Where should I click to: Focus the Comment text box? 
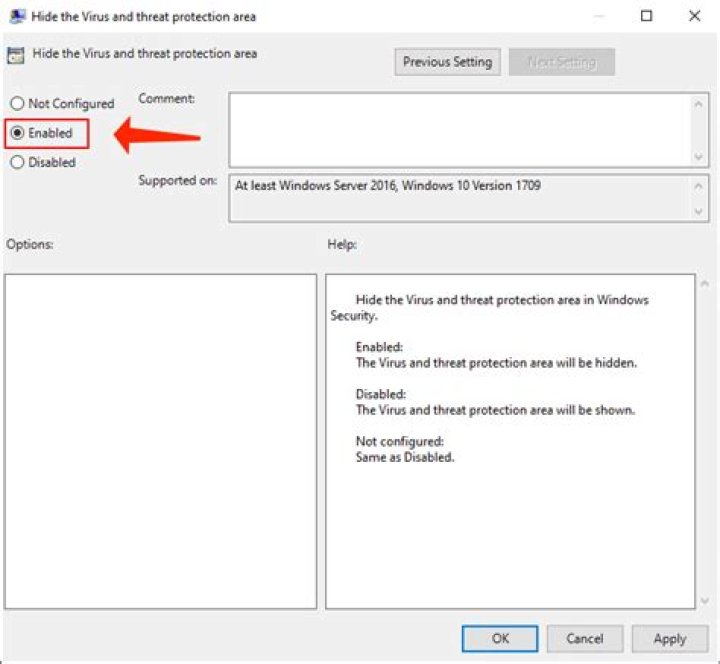point(460,130)
